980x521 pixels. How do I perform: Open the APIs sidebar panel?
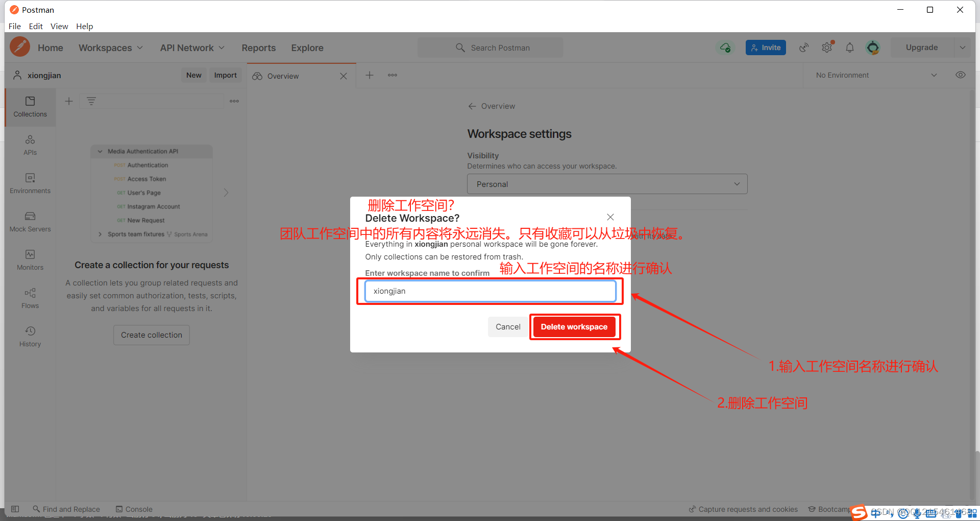click(x=30, y=146)
